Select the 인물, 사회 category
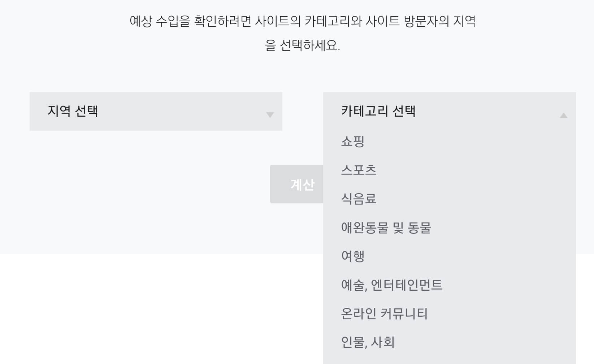Image resolution: width=594 pixels, height=364 pixels. point(368,342)
